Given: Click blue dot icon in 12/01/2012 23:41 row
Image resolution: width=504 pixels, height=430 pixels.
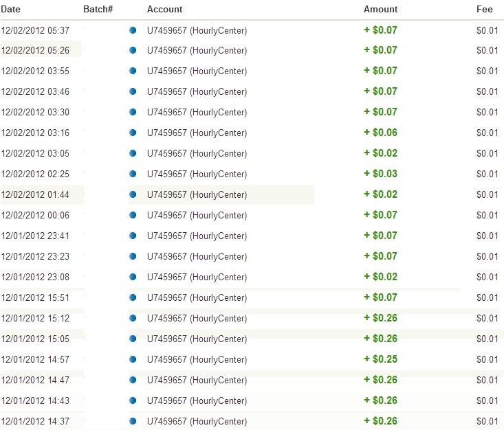Looking at the screenshot, I should coord(133,236).
